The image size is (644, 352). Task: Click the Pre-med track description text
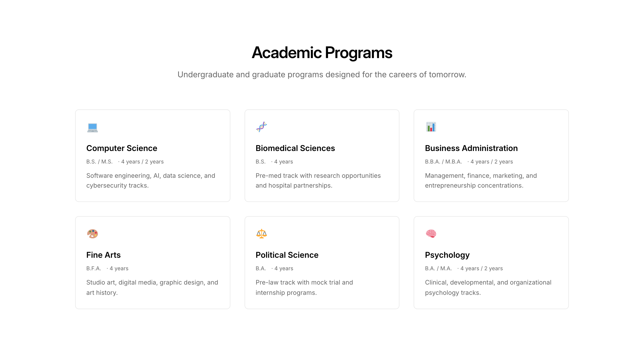click(x=318, y=180)
